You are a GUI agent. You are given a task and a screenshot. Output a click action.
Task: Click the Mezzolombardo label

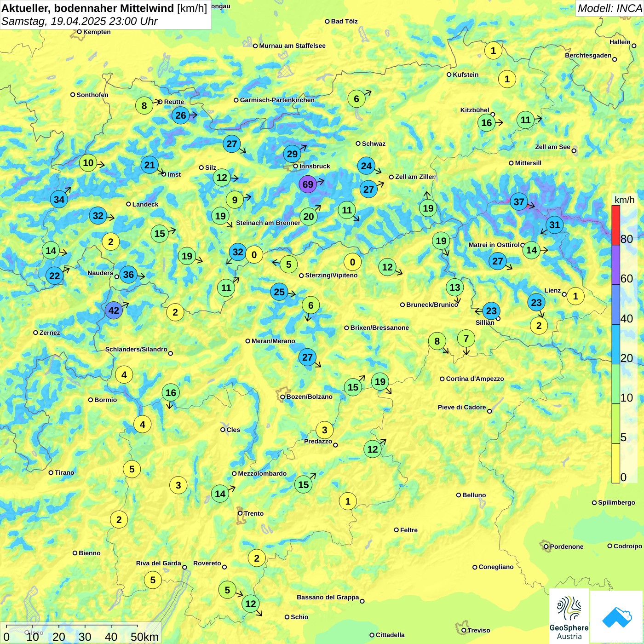262,473
